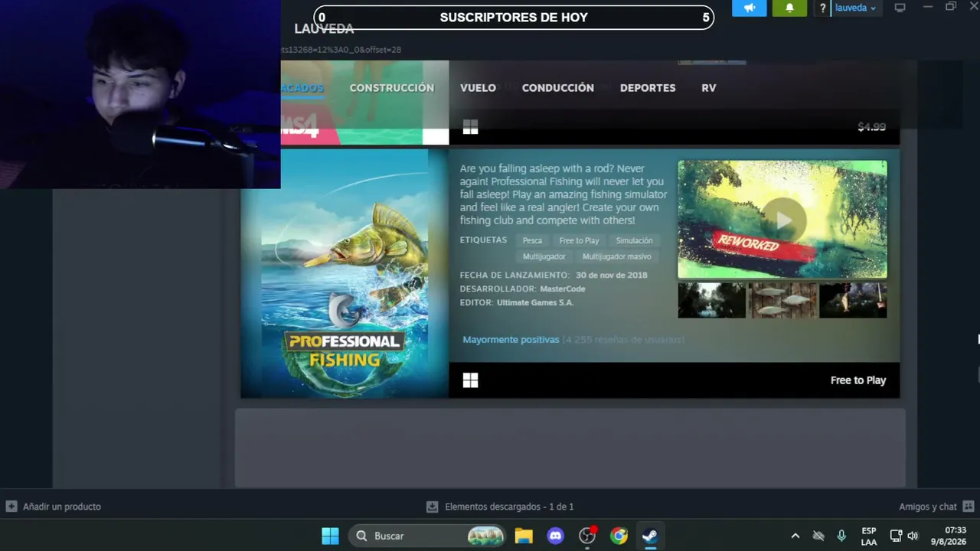
Task: Click the game description paragraph text
Action: pos(563,194)
